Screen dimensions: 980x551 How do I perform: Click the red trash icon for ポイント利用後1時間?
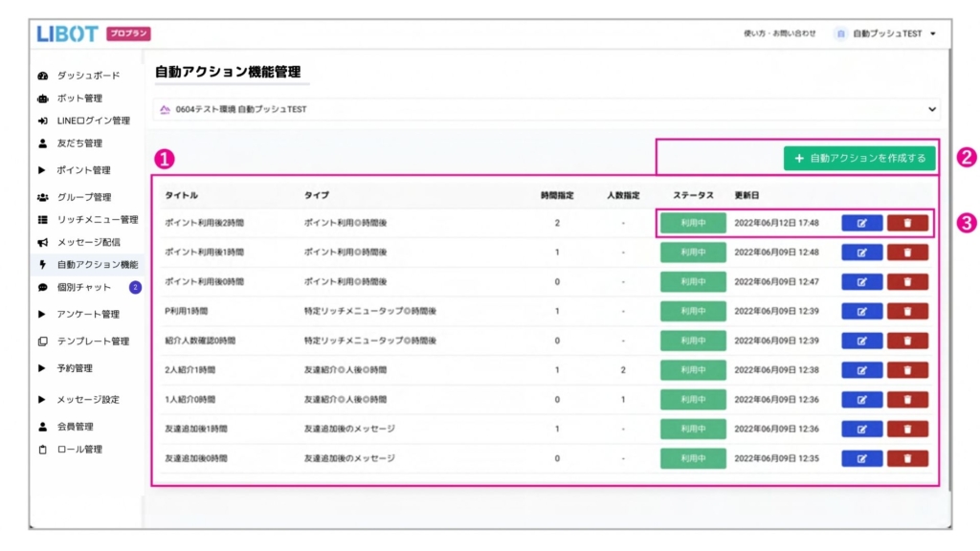click(907, 253)
